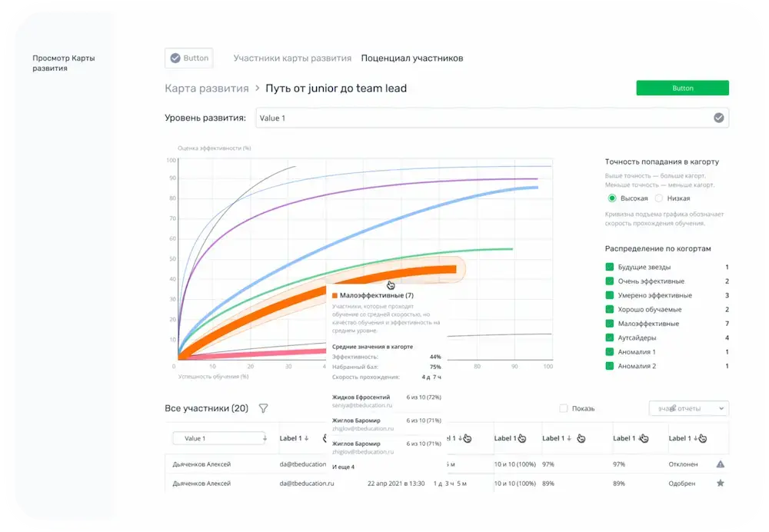The height and width of the screenshot is (532, 769).
Task: Click 6 из 10 (72%) score in tooltip
Action: [x=424, y=397]
